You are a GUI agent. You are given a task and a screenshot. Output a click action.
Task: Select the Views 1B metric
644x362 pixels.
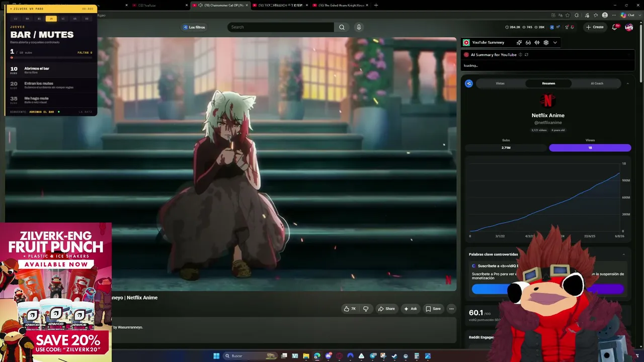[590, 148]
